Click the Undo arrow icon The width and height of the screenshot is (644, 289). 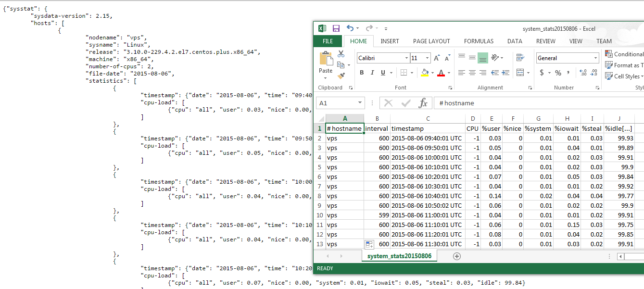tap(350, 29)
